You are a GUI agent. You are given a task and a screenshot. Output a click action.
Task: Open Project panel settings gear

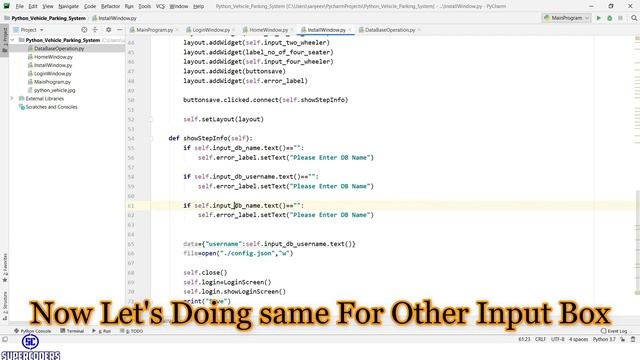pos(109,30)
